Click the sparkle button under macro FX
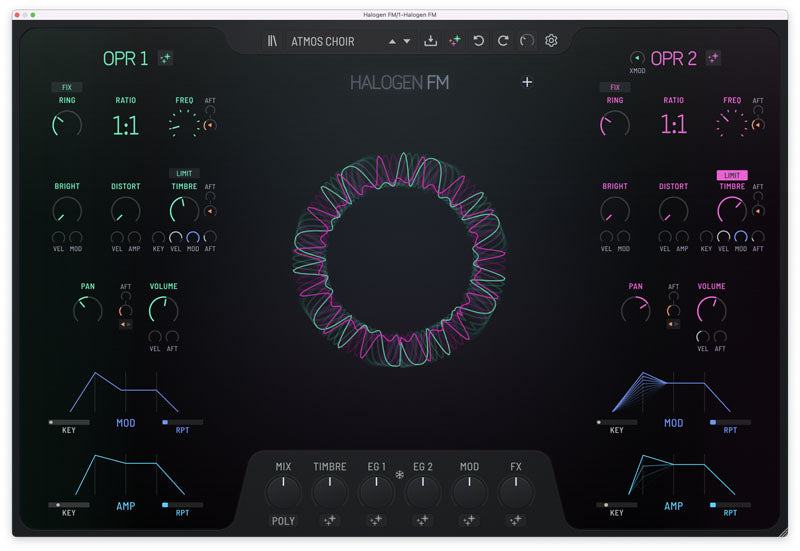This screenshot has width=800, height=551. (x=516, y=520)
